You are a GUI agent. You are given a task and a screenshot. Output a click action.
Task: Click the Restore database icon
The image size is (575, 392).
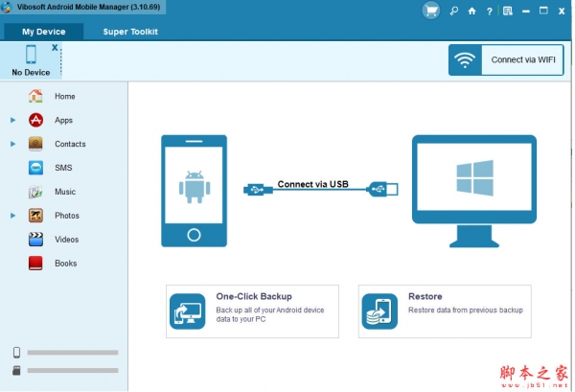(379, 311)
